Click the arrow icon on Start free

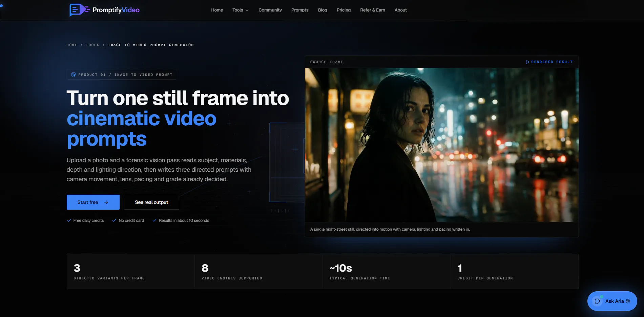tap(106, 202)
